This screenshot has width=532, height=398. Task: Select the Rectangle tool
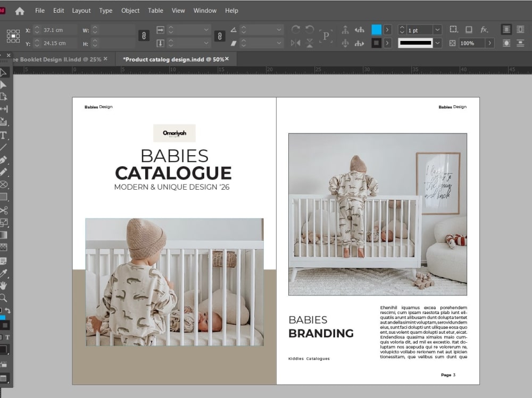point(3,197)
